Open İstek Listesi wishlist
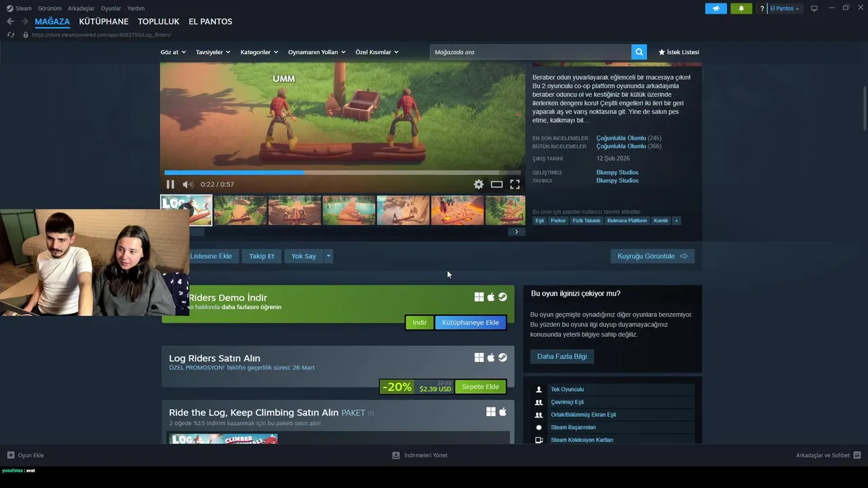Viewport: 868px width, 488px height. point(678,52)
